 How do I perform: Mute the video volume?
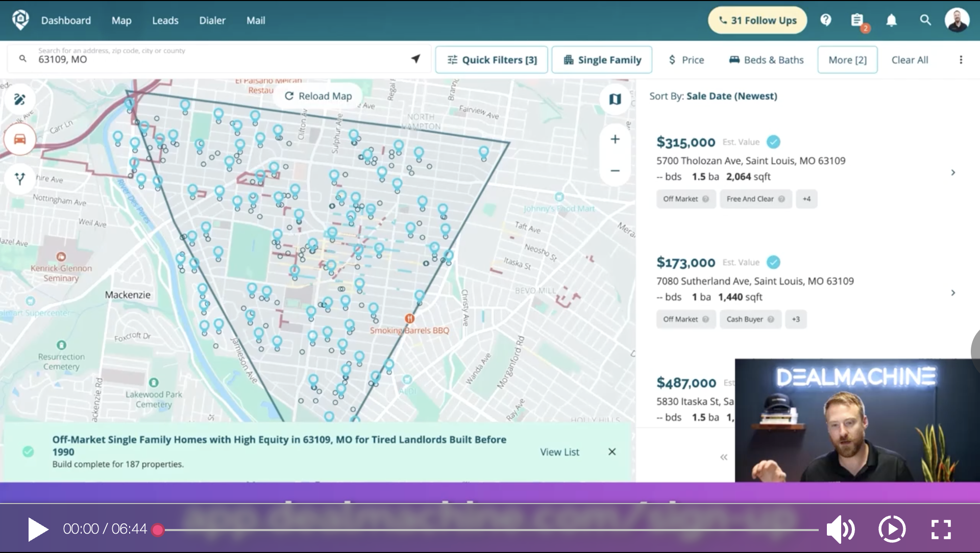pyautogui.click(x=840, y=529)
